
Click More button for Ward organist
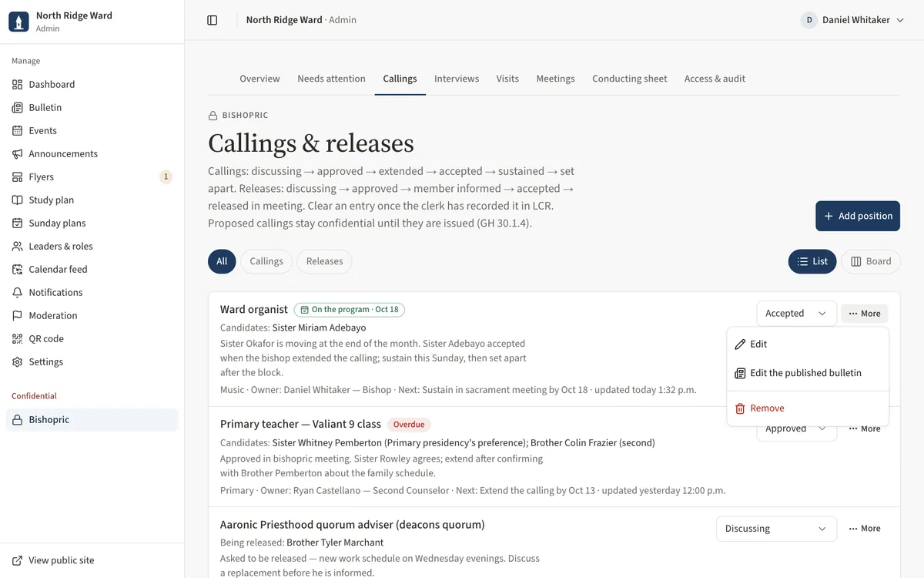pyautogui.click(x=865, y=314)
